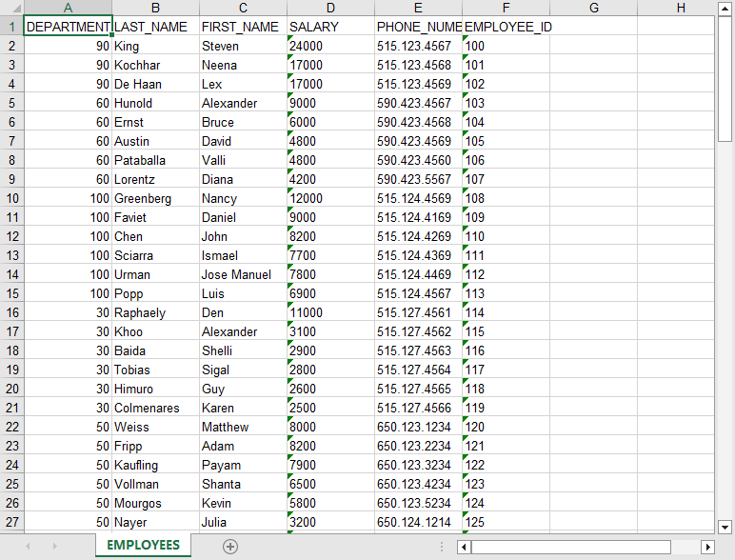
Task: Click the Select All corner triangle
Action: [x=11, y=9]
